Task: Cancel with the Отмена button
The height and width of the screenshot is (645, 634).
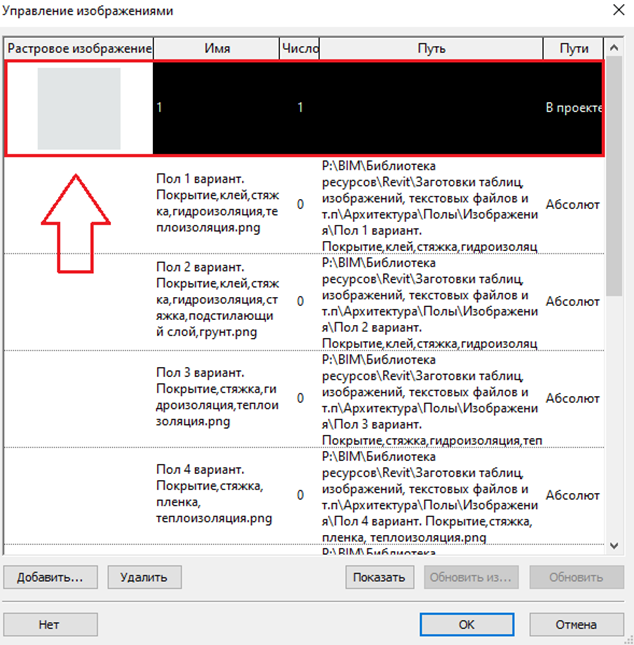Action: click(576, 624)
